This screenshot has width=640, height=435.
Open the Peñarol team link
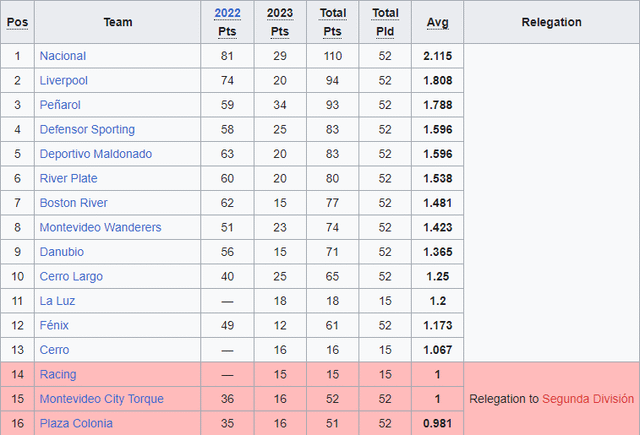tap(60, 105)
